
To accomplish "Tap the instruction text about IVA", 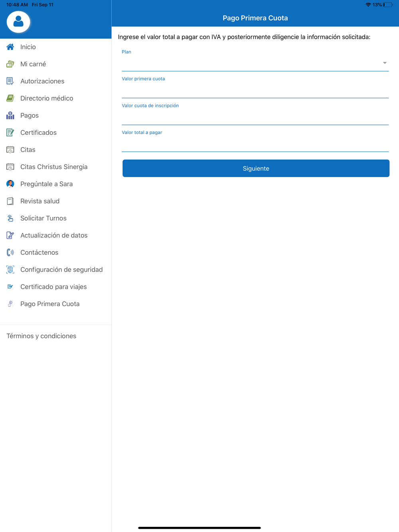I will 244,37.
